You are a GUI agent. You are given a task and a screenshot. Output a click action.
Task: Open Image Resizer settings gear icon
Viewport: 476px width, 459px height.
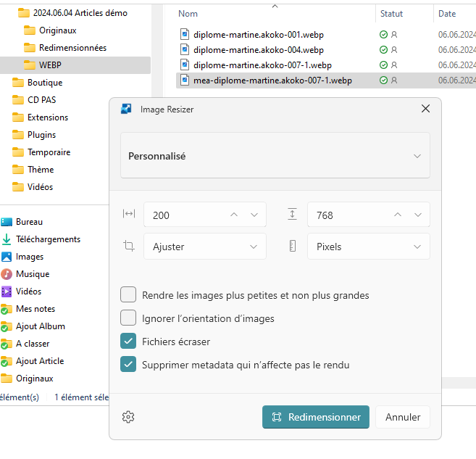[129, 417]
